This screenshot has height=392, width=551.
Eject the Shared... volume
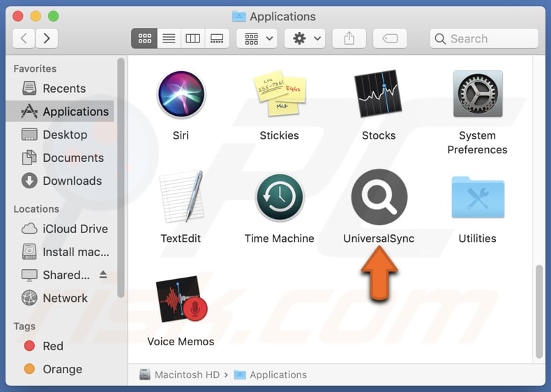[x=103, y=275]
